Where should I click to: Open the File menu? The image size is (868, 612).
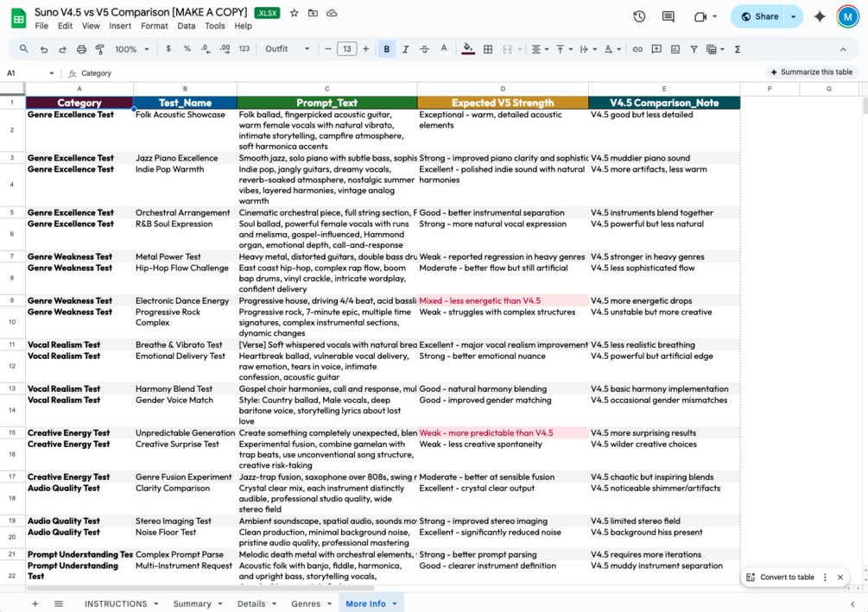click(41, 26)
